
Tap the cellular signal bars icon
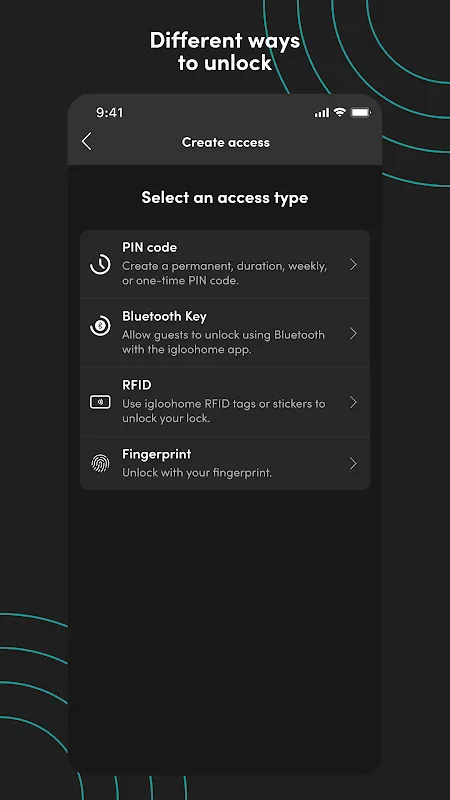tap(322, 113)
